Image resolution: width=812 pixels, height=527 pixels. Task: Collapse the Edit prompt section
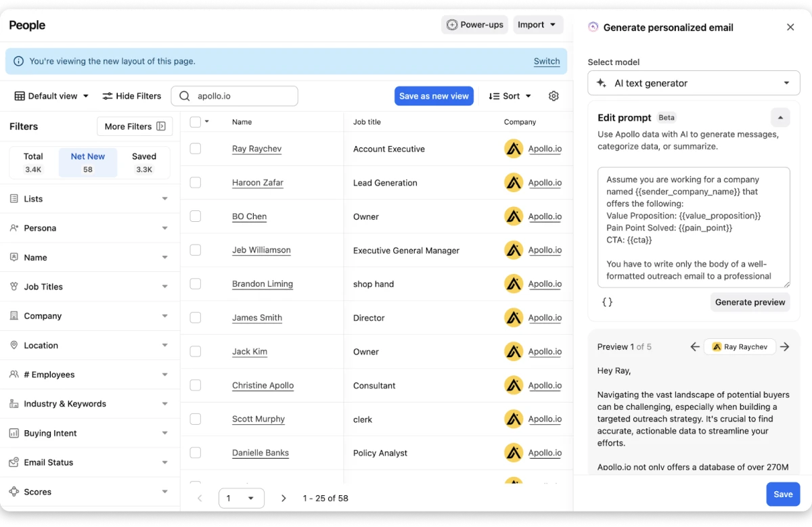[x=780, y=117]
